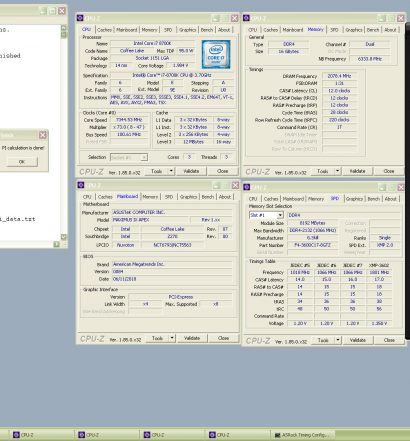The width and height of the screenshot is (410, 441).
Task: Open the Graphics tab in the Mainboard tab window
Action: (188, 197)
